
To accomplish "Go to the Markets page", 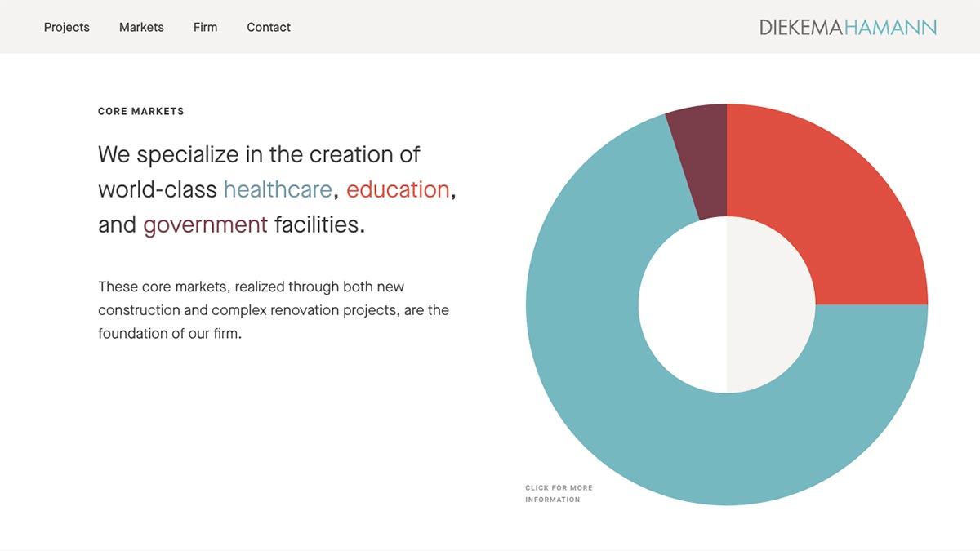I will tap(141, 27).
